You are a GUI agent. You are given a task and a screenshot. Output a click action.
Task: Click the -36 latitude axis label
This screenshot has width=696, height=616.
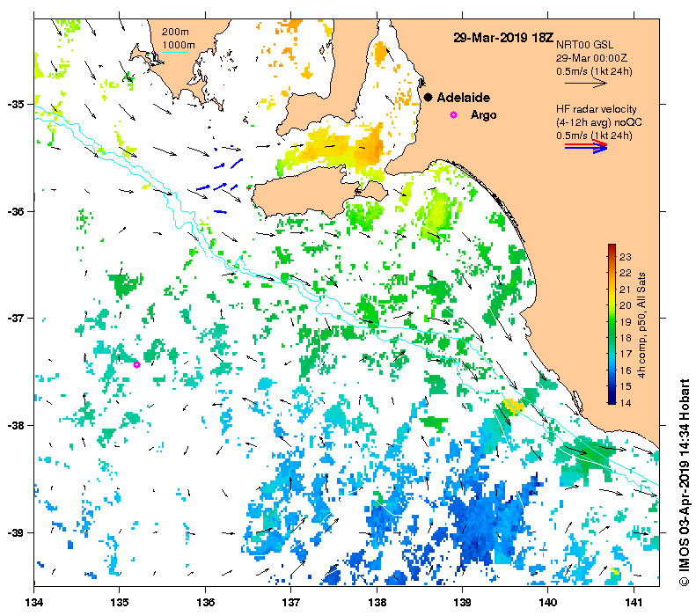pos(16,211)
